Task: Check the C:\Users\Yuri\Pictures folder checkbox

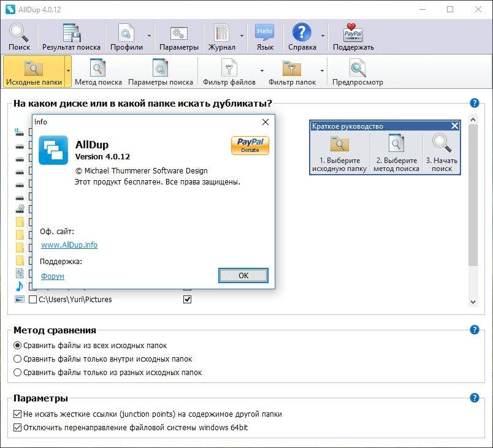Action: click(32, 300)
